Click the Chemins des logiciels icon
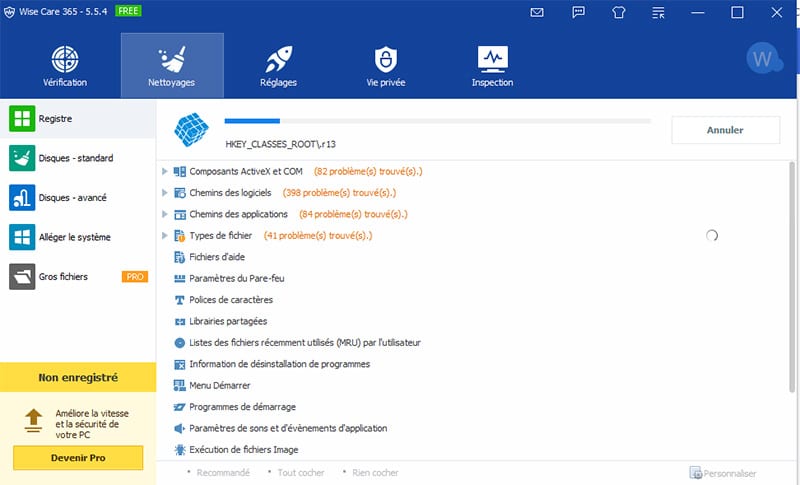This screenshot has height=485, width=800. pyautogui.click(x=180, y=193)
